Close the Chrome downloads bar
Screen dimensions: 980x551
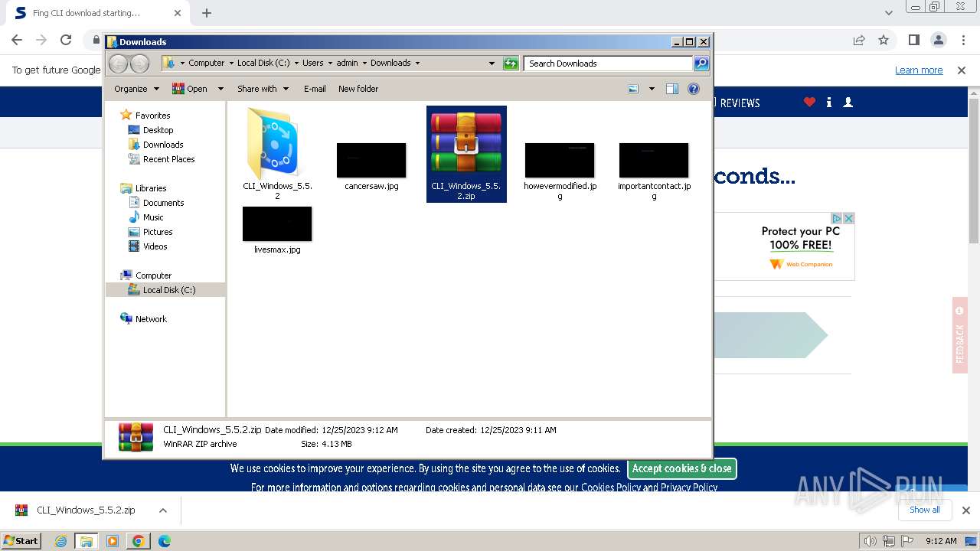[965, 510]
